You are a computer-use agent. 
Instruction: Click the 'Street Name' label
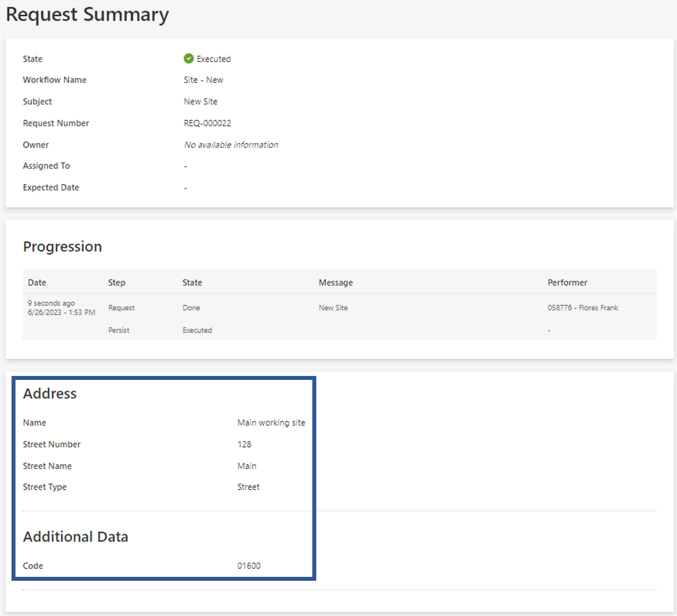pos(47,466)
